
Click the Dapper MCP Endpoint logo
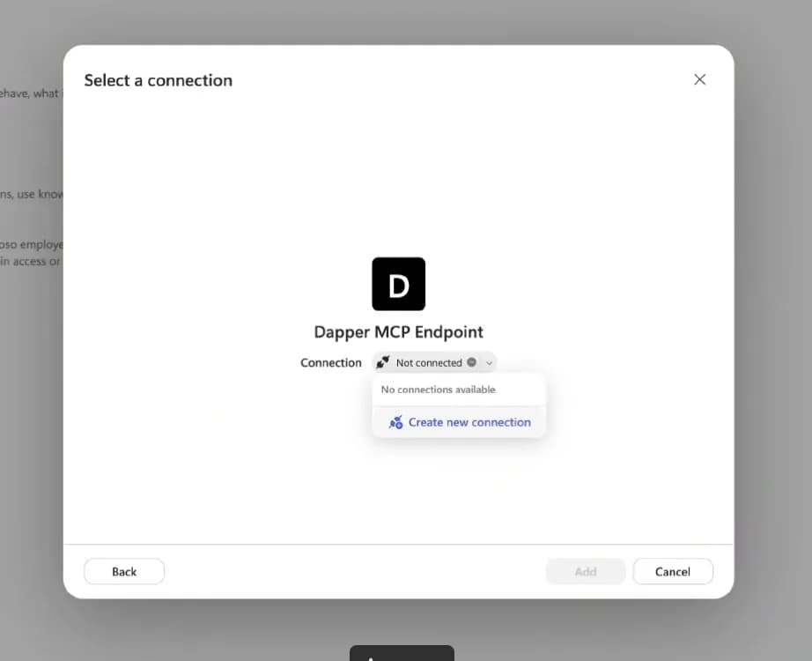pyautogui.click(x=399, y=284)
